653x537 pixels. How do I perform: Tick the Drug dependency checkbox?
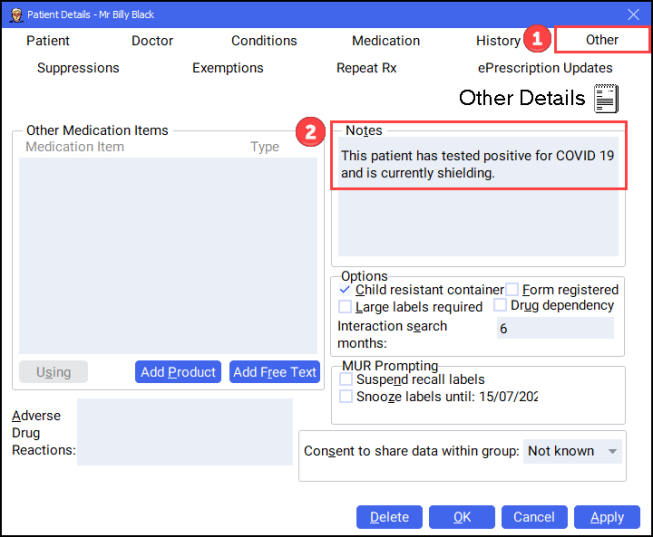pos(500,305)
